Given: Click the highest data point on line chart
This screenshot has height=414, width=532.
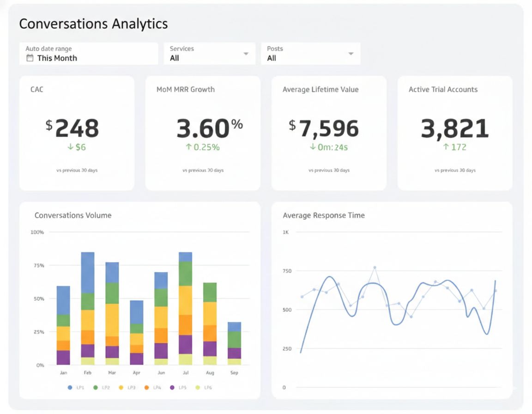Looking at the screenshot, I should click(x=375, y=268).
